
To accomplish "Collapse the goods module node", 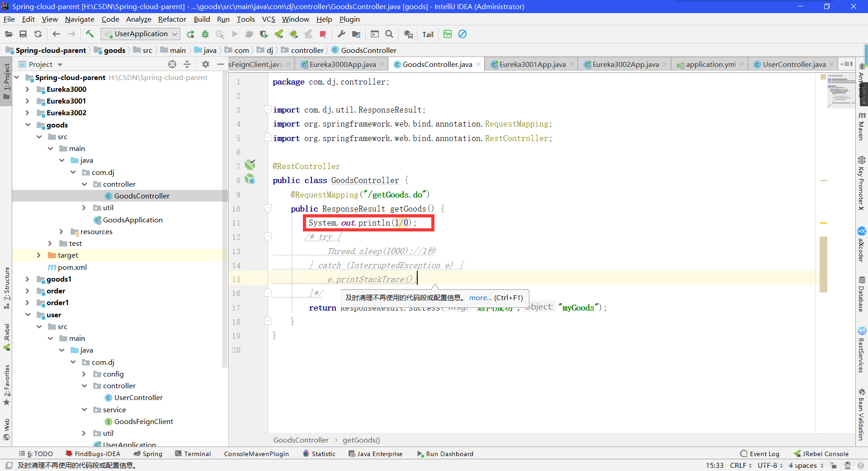I will coord(28,125).
